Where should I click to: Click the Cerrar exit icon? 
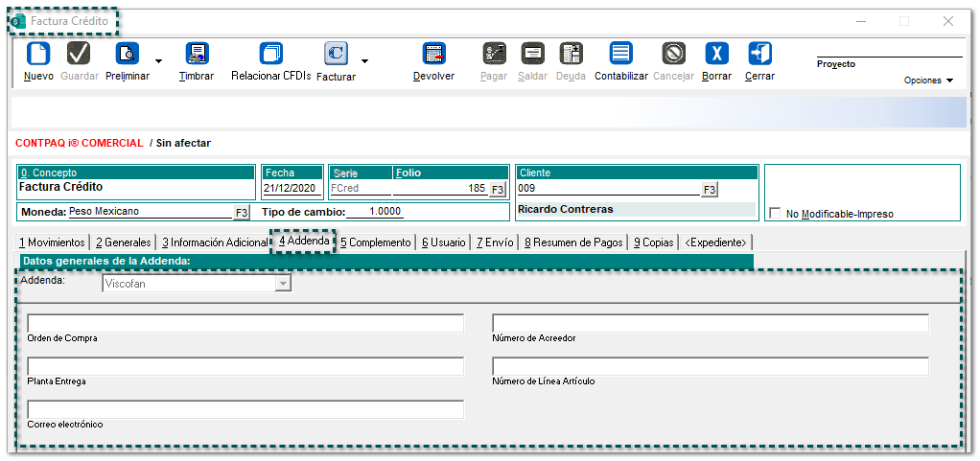click(x=759, y=54)
